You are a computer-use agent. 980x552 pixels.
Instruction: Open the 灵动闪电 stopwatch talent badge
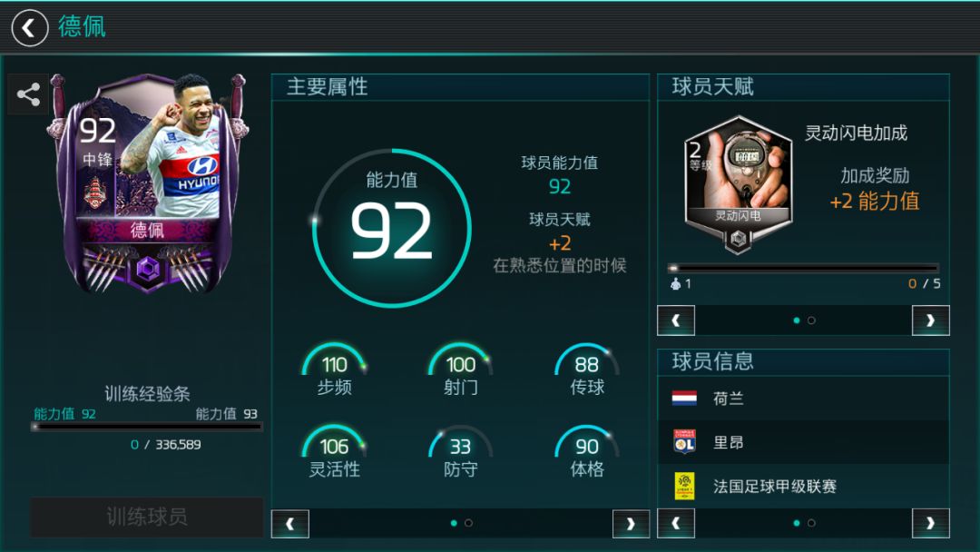tap(738, 185)
